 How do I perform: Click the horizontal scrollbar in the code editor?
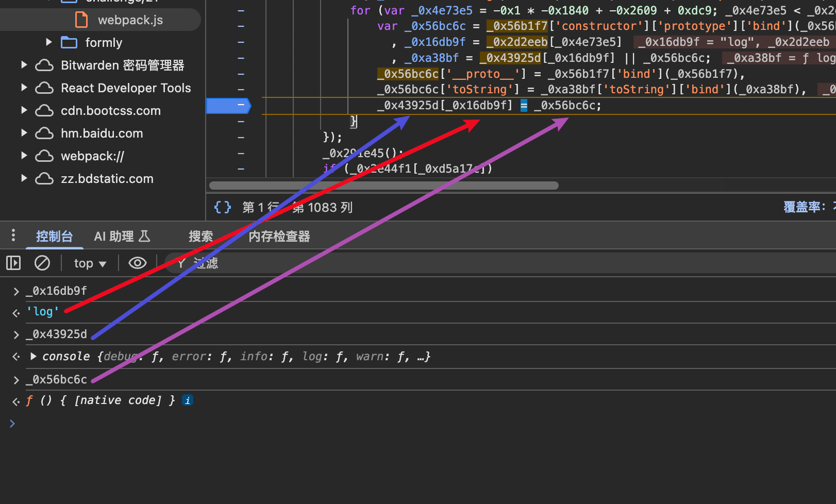coord(383,186)
